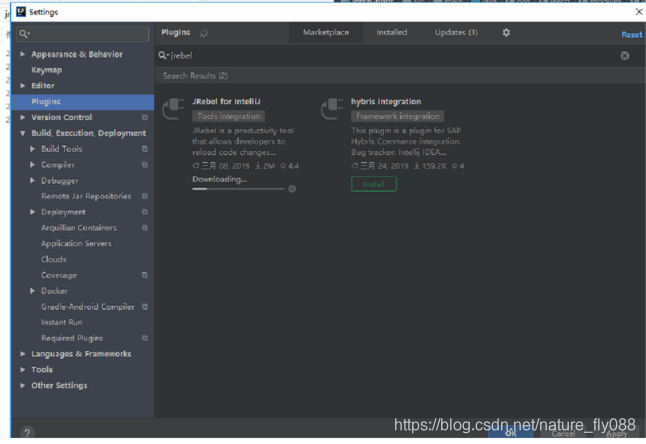646x444 pixels.
Task: Click project-level icon beside Required Plugins
Action: click(145, 338)
